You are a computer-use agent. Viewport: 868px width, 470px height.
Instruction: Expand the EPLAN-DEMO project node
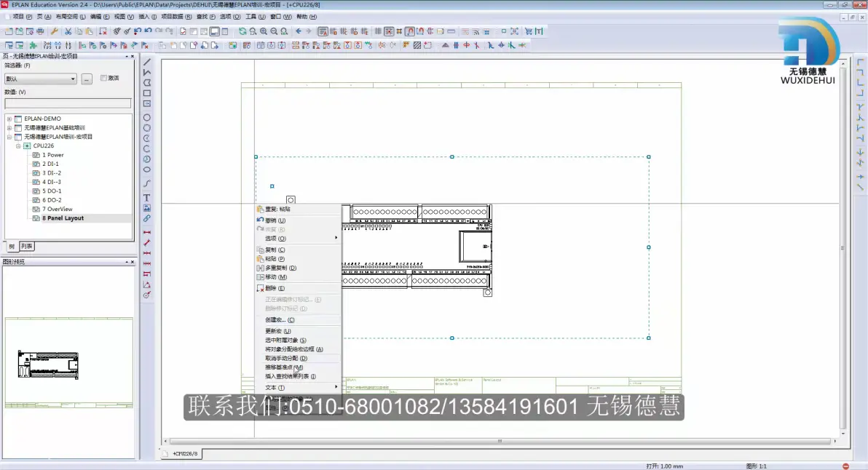9,119
